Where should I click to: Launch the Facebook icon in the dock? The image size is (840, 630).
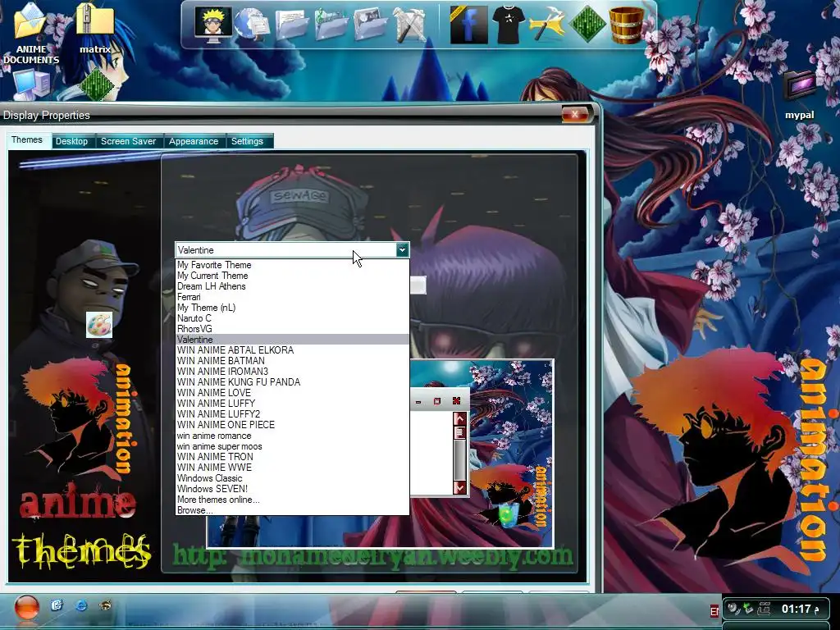point(468,25)
